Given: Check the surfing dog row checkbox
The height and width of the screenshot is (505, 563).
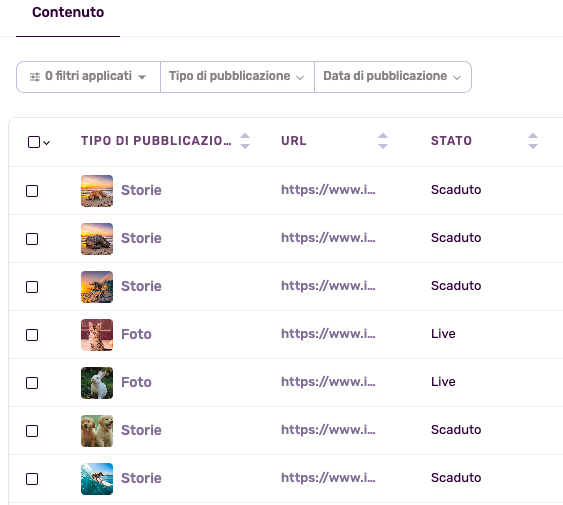Looking at the screenshot, I should pos(32,479).
